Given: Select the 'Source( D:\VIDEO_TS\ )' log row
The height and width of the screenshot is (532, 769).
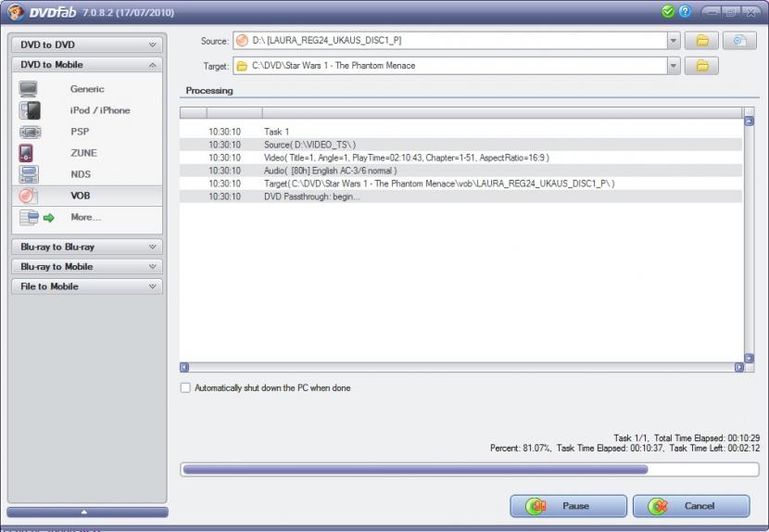Looking at the screenshot, I should [461, 145].
